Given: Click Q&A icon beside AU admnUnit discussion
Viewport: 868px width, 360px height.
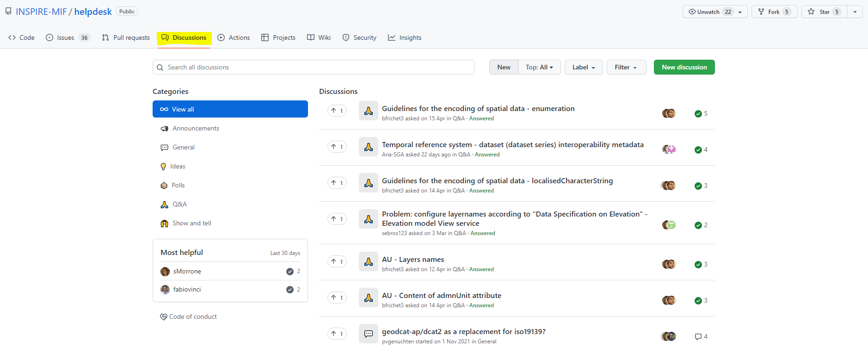Looking at the screenshot, I should (369, 298).
